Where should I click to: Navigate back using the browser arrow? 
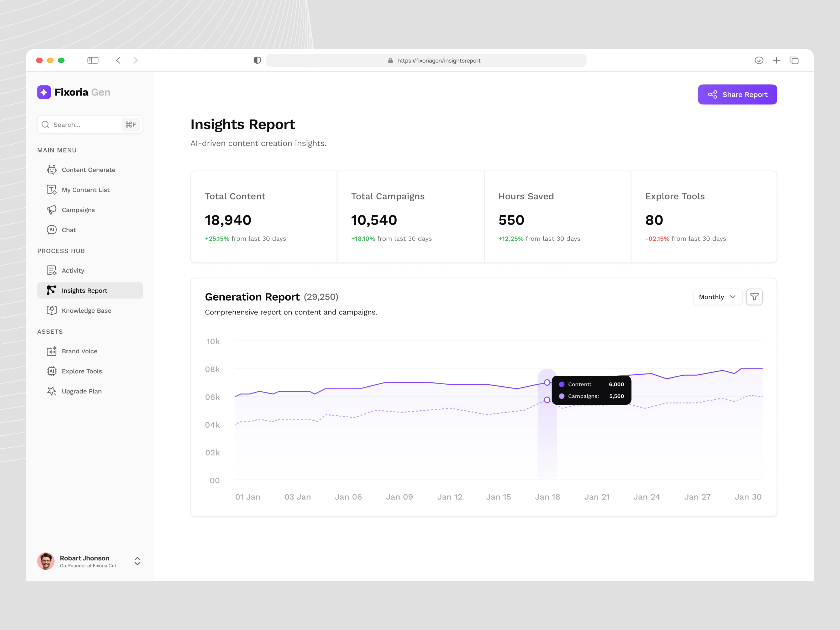pos(118,60)
